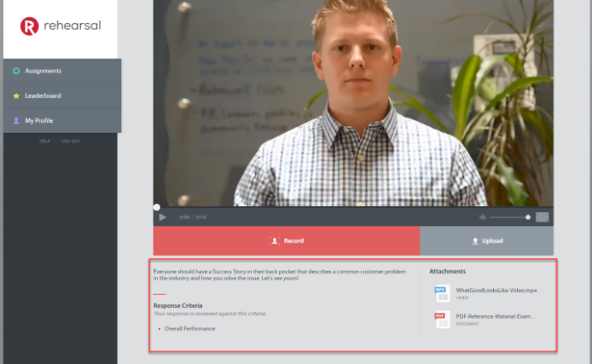
Task: Click the video preview frame
Action: tap(353, 102)
